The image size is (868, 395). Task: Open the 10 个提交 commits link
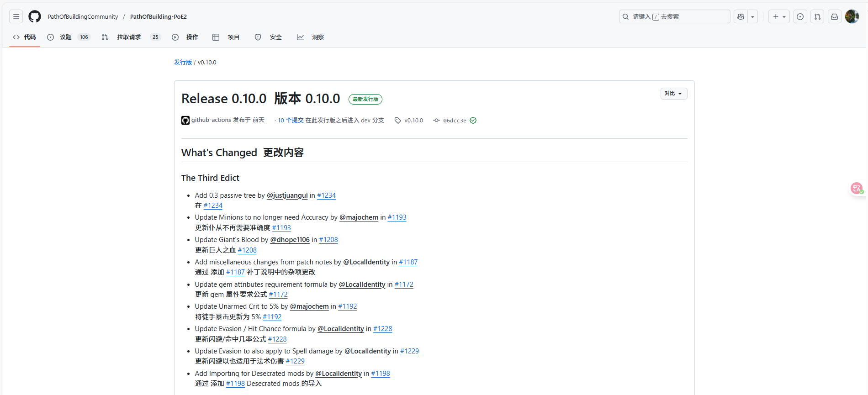(x=291, y=121)
